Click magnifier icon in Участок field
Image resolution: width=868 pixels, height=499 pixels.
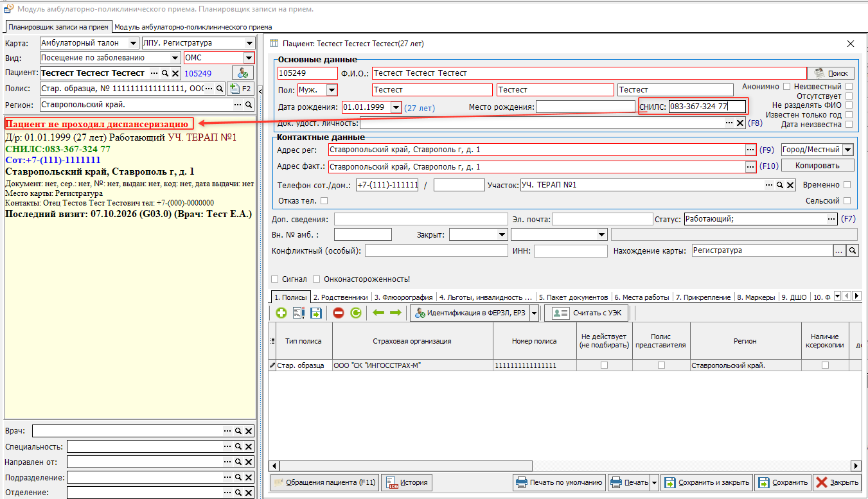tap(779, 185)
